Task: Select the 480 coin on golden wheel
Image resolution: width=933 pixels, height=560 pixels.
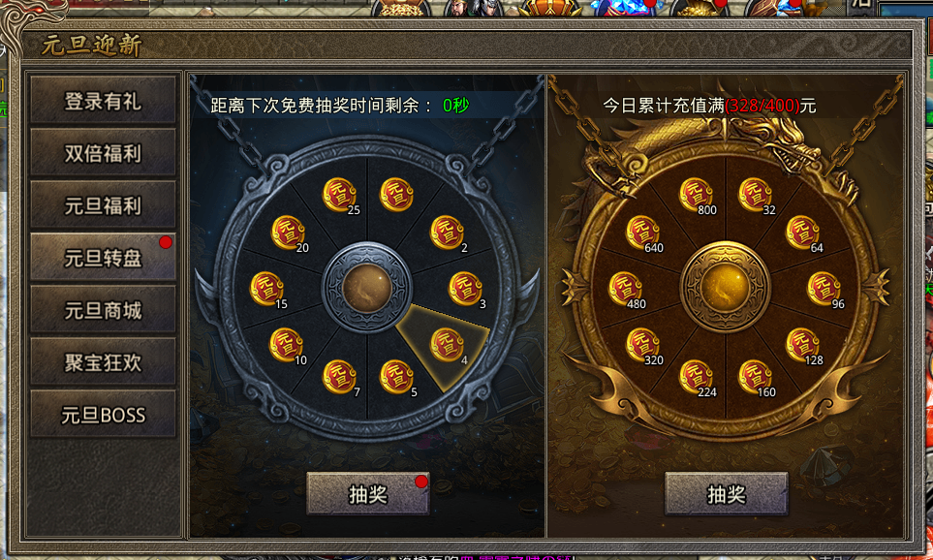Action: tap(625, 289)
